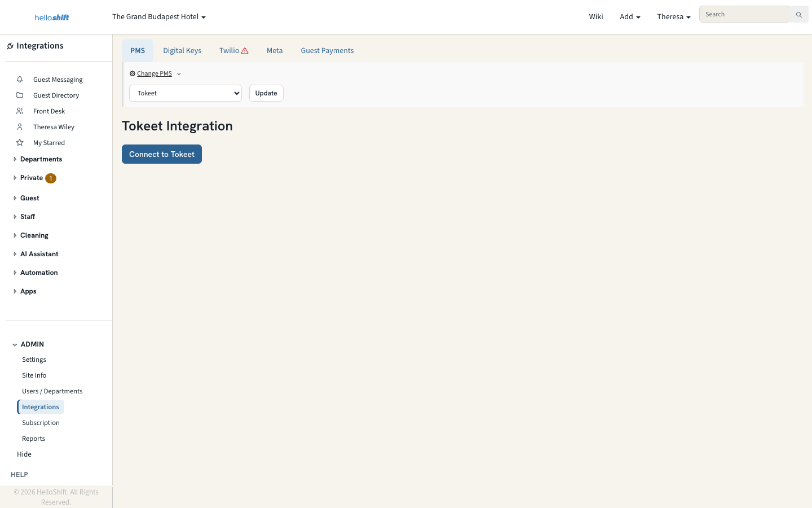Click the My Starred star icon
The width and height of the screenshot is (812, 508).
click(20, 143)
